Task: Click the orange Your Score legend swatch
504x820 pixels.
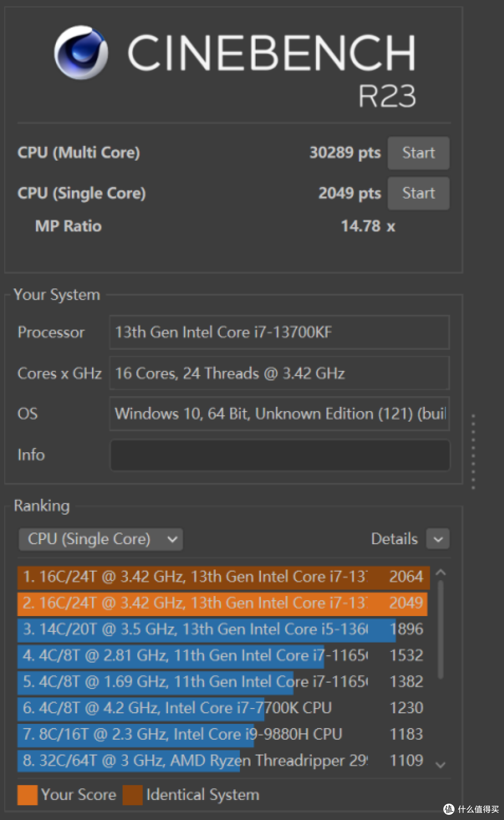Action: [27, 795]
